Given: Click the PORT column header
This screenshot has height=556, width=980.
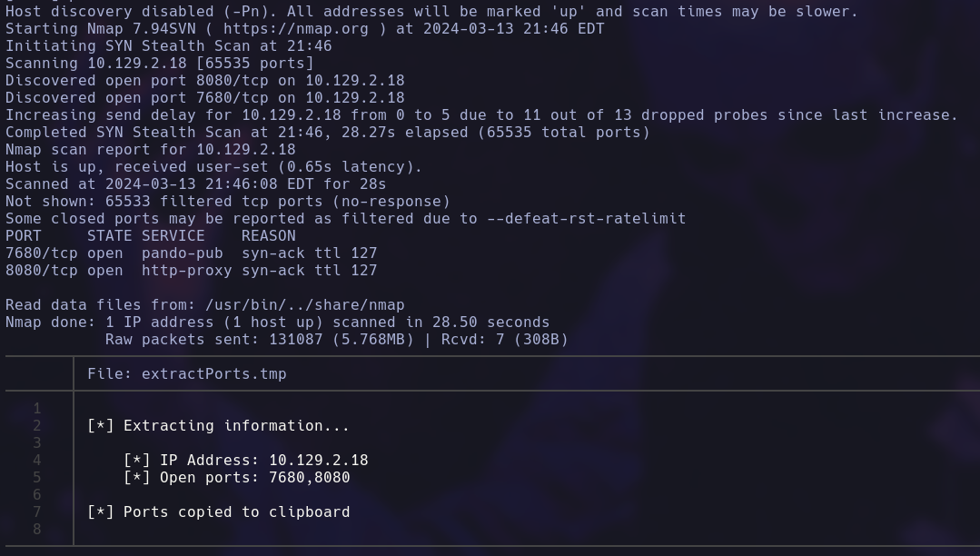Looking at the screenshot, I should (24, 235).
